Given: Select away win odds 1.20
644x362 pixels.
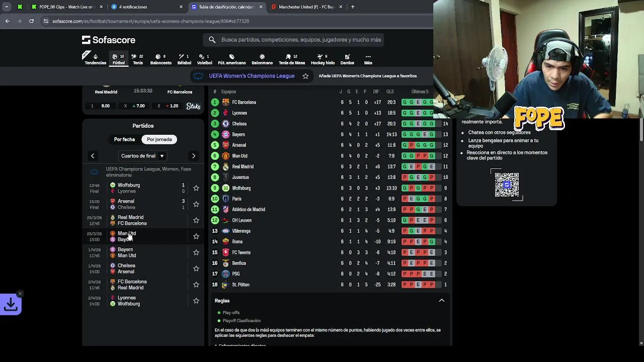Looking at the screenshot, I should [168, 106].
